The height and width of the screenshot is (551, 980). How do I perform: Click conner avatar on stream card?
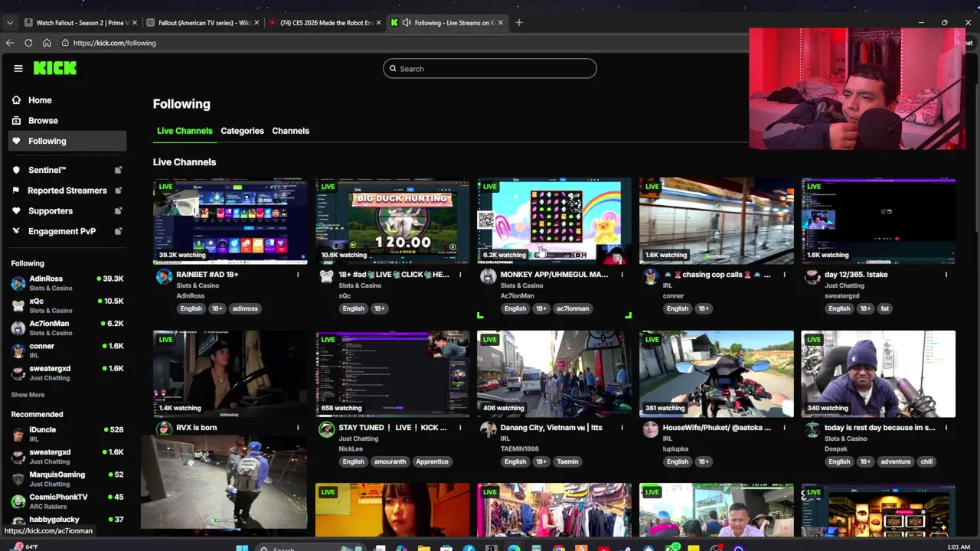click(650, 277)
